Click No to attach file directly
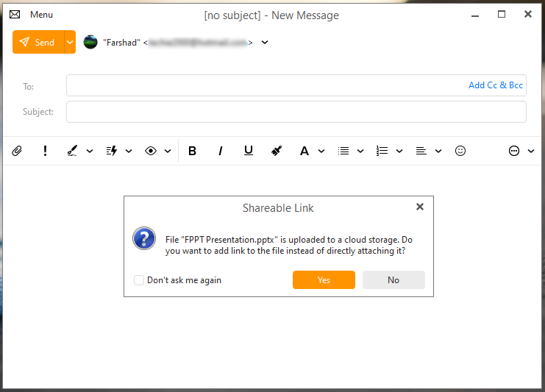 (393, 280)
